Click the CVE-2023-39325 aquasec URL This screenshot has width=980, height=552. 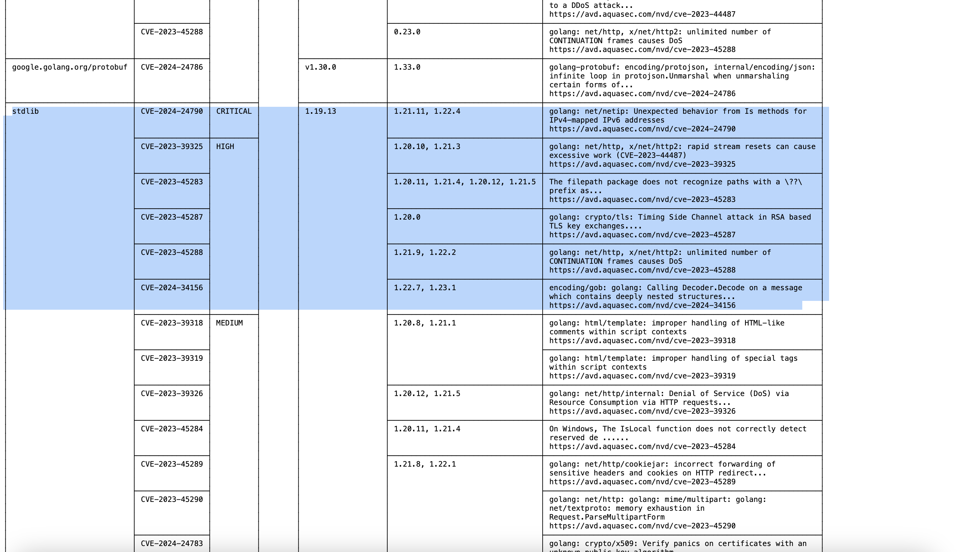point(642,164)
